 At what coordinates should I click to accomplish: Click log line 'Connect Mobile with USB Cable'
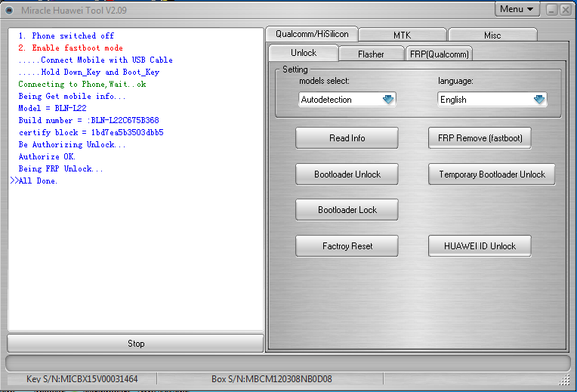[x=106, y=60]
